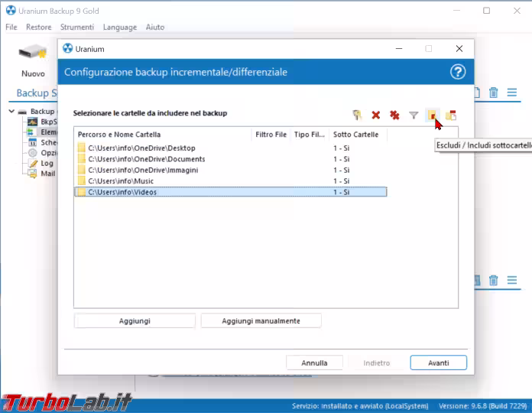
Task: Select row C:\Users\info\OneDrive\Desktop
Action: (230, 148)
